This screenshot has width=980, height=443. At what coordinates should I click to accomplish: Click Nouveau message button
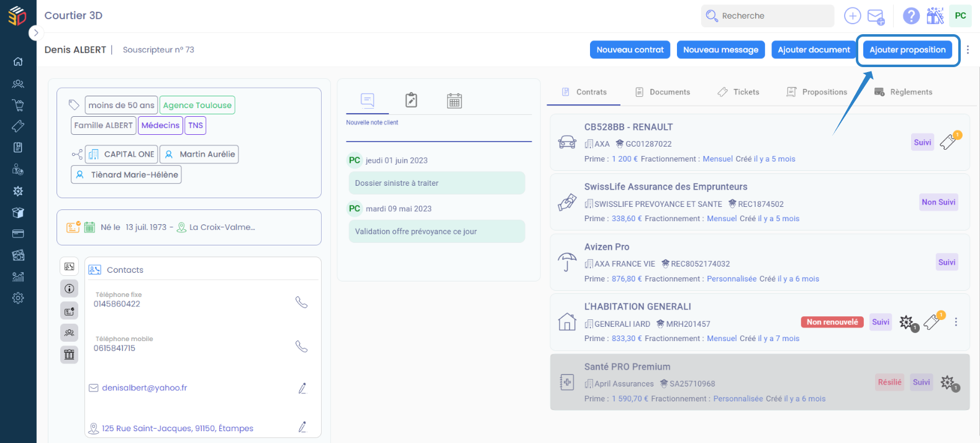[720, 50]
